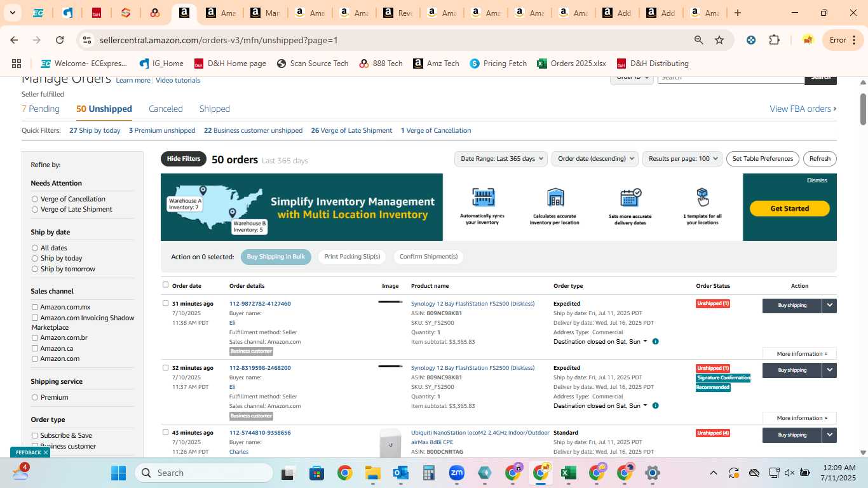
Task: Click the page vertical scrollbar
Action: [864, 109]
